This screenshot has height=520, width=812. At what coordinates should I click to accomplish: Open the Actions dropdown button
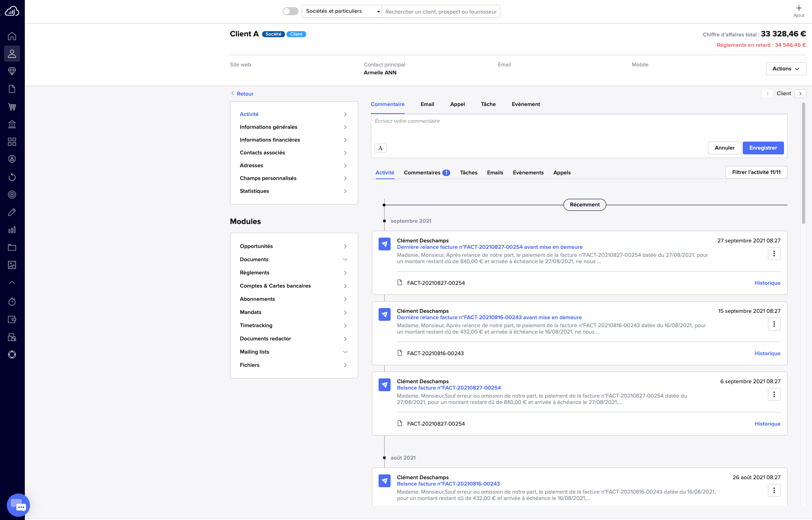click(x=786, y=69)
